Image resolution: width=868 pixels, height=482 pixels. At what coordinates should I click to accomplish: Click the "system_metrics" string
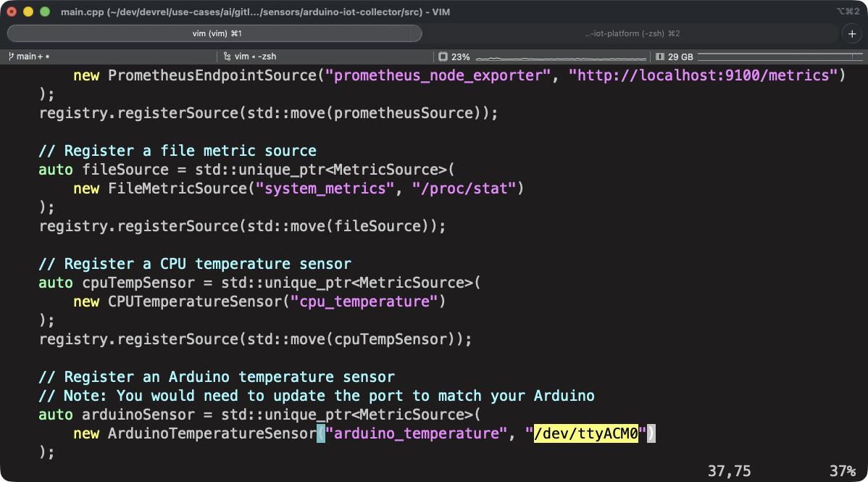pyautogui.click(x=325, y=188)
